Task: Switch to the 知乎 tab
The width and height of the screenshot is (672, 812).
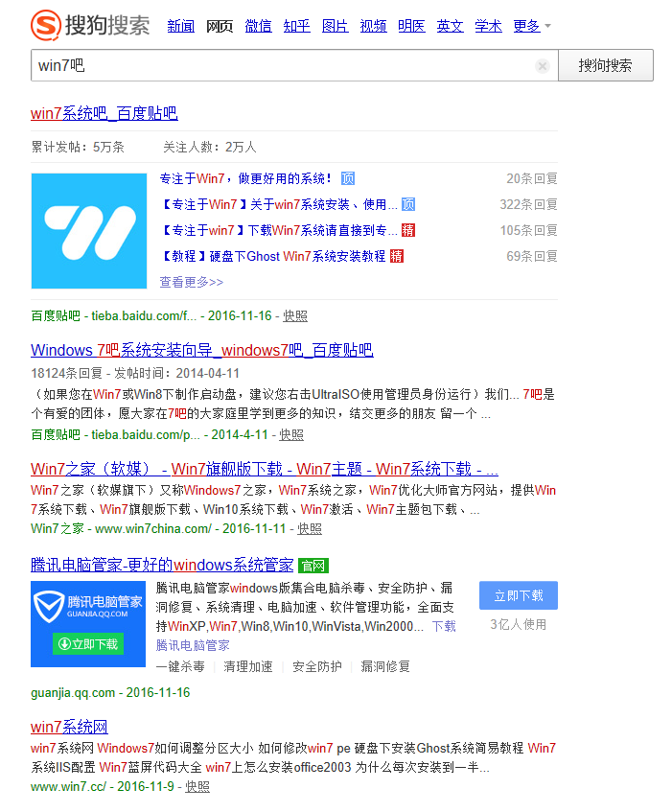Action: point(296,25)
